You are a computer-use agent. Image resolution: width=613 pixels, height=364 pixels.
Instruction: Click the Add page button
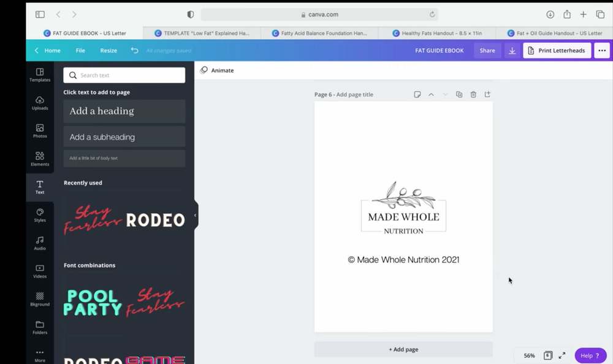[403, 349]
